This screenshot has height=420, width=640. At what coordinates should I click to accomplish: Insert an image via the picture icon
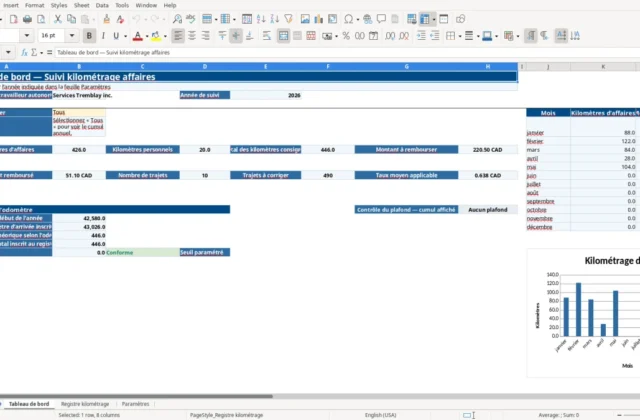click(x=305, y=19)
